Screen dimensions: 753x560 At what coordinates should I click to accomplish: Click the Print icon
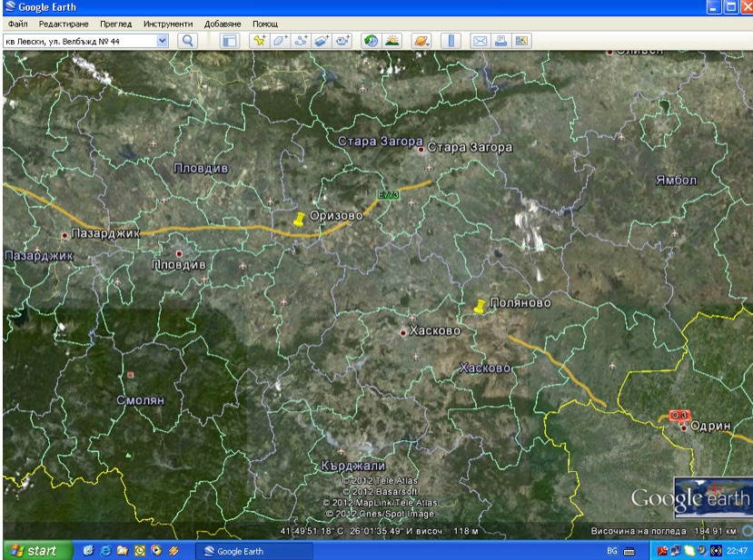click(x=501, y=41)
